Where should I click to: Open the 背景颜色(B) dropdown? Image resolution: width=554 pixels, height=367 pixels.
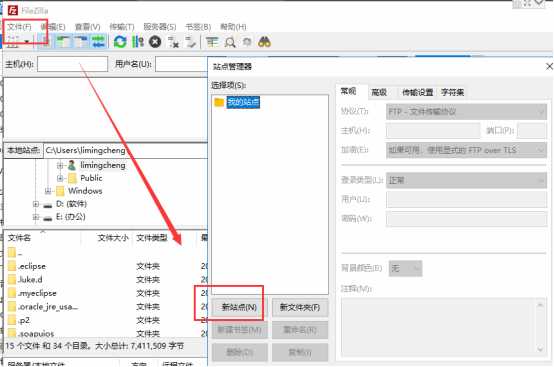click(405, 268)
